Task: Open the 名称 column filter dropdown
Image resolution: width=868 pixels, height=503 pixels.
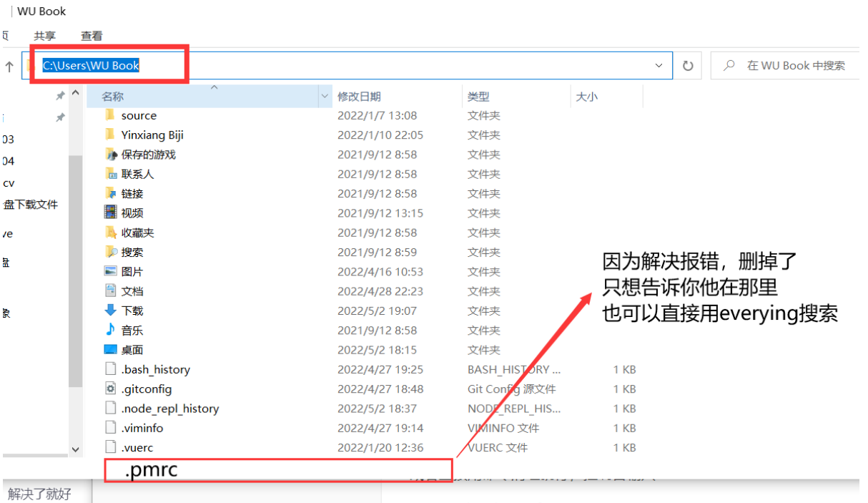Action: click(325, 95)
